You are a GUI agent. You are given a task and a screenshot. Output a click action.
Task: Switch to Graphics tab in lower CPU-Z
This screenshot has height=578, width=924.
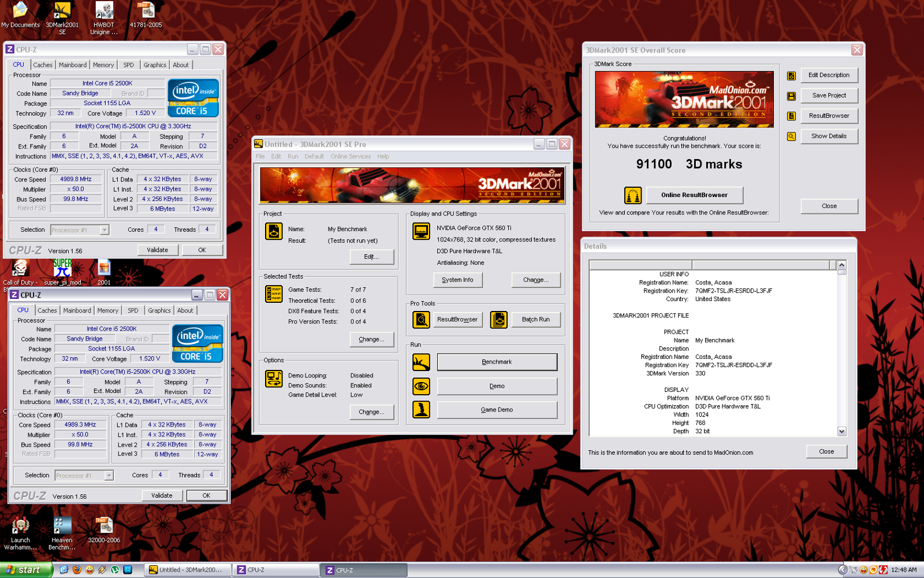point(159,310)
